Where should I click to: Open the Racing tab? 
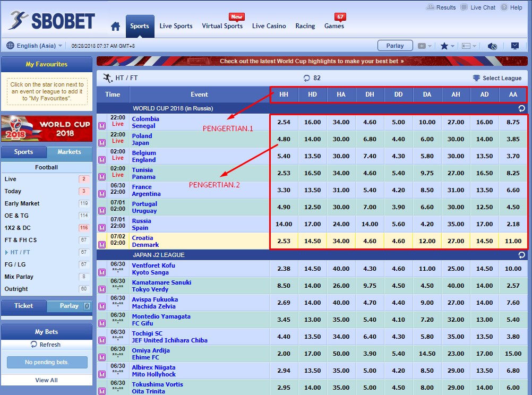point(305,26)
